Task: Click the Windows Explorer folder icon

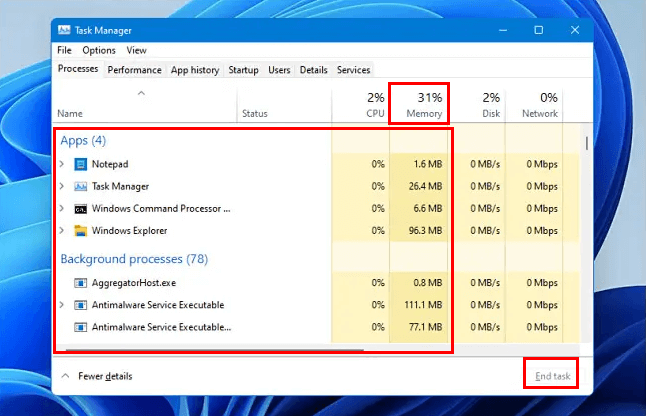Action: (81, 231)
